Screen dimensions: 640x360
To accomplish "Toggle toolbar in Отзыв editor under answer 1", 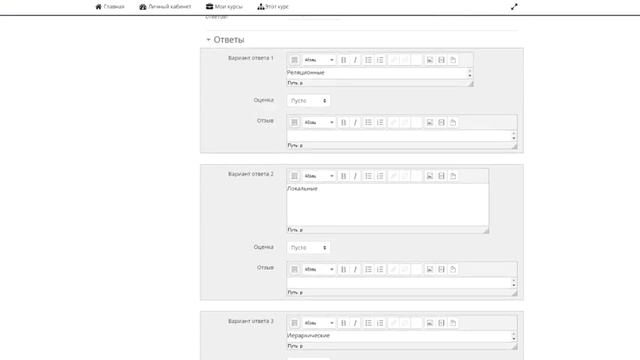I will [x=294, y=122].
